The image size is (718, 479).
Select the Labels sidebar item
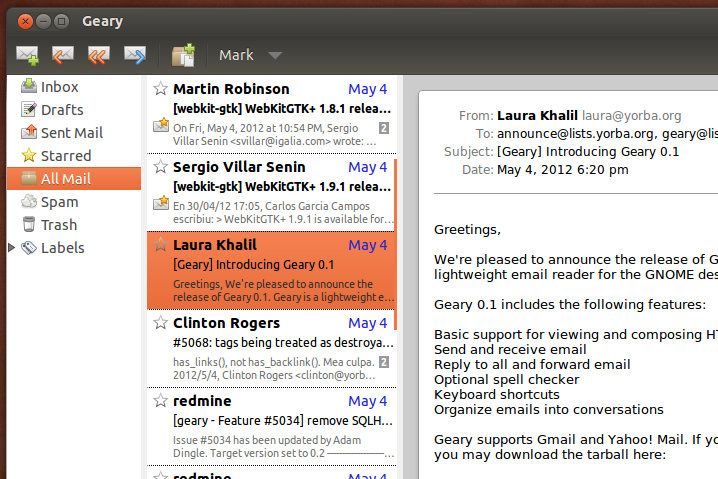[x=53, y=248]
